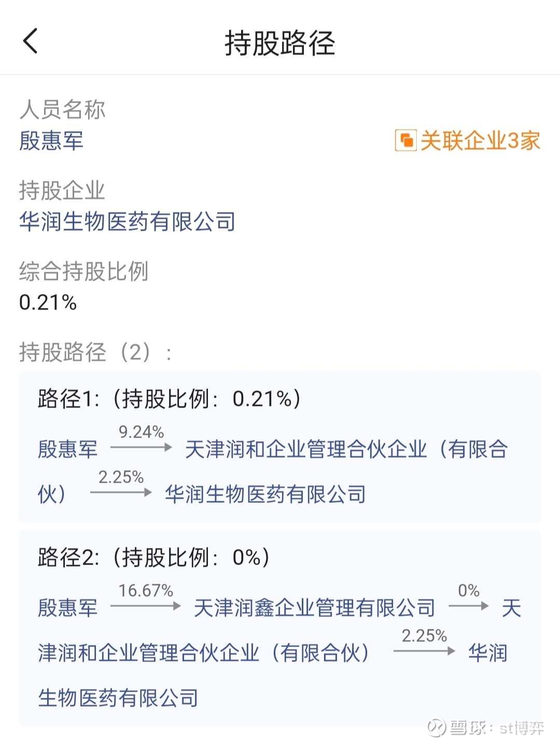Open 殷惠军 profile under 人员名称
This screenshot has width=560, height=745.
(51, 140)
